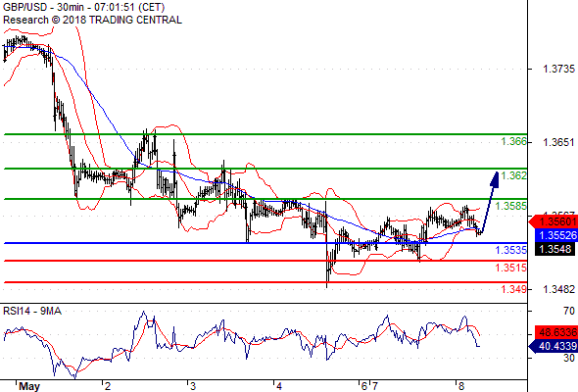Click the red 1.3515 support label

[x=511, y=268]
